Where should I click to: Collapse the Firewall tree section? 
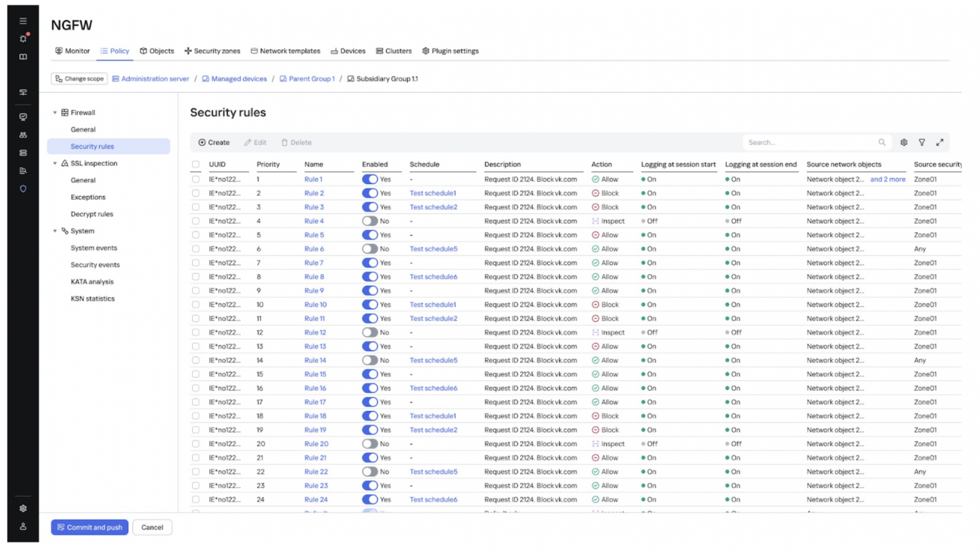(x=55, y=113)
